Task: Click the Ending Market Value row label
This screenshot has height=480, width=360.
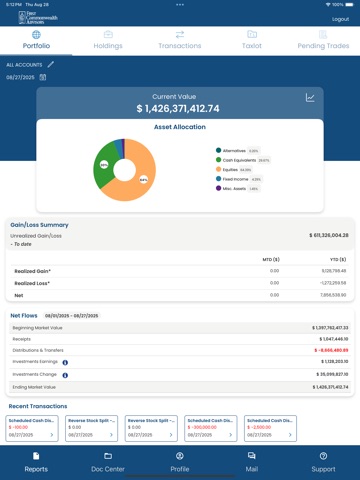Action: click(x=34, y=387)
